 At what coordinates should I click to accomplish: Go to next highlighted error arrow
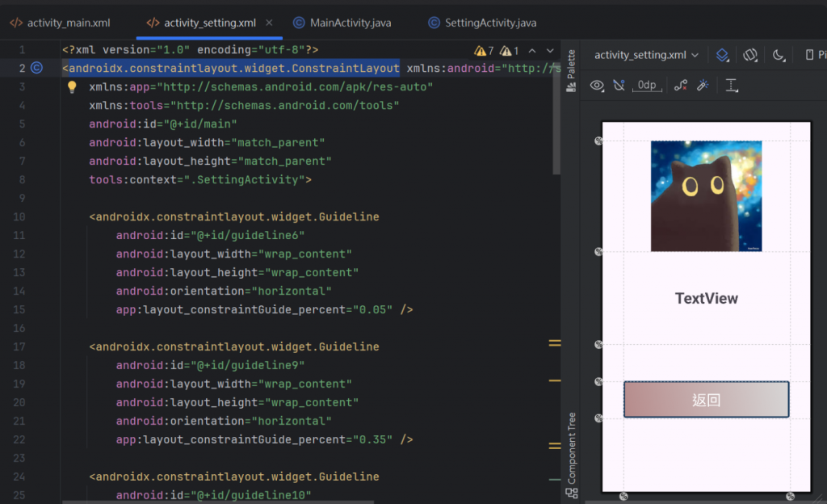(550, 51)
